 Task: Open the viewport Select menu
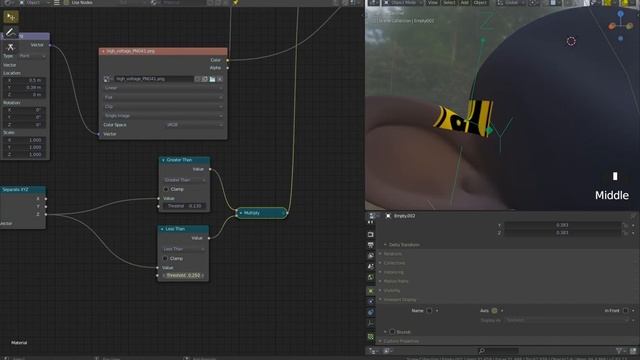(x=449, y=2)
